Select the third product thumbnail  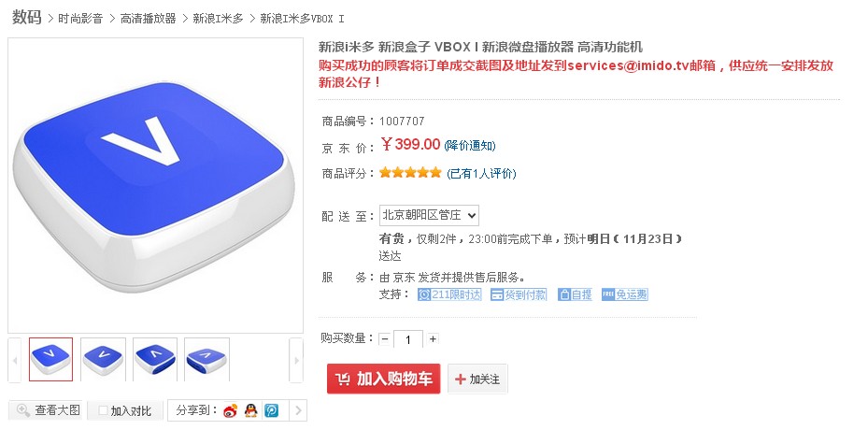tap(155, 359)
